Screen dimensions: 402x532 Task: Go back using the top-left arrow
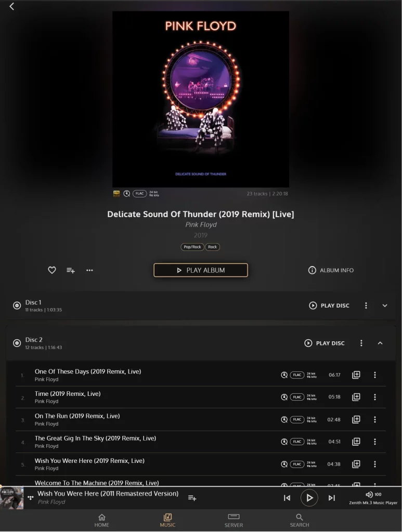tap(11, 6)
